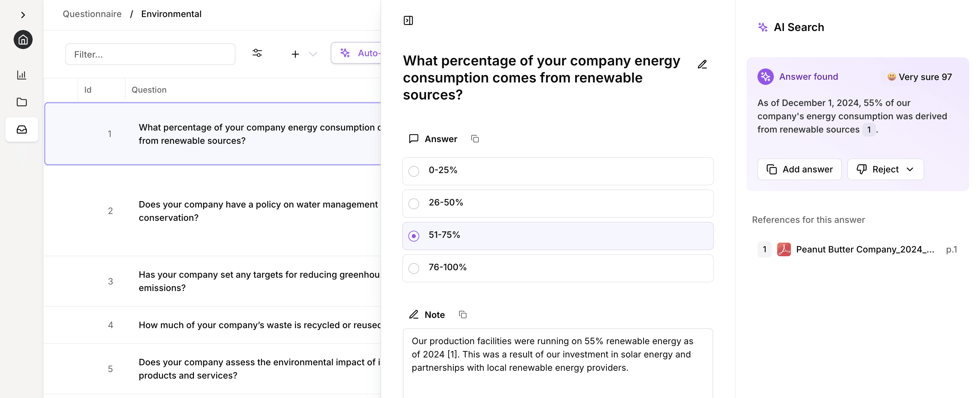Open the Reject dropdown button
The height and width of the screenshot is (398, 980).
pos(885,169)
